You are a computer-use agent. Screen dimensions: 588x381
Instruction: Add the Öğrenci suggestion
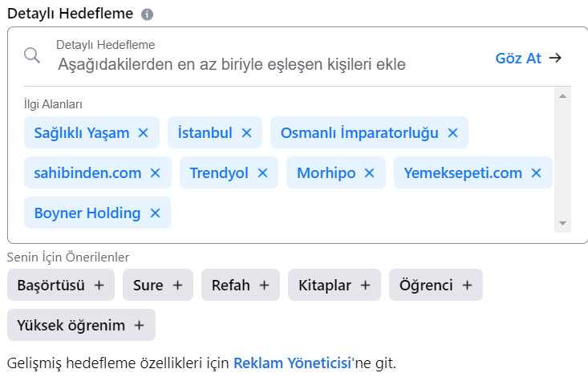[436, 285]
